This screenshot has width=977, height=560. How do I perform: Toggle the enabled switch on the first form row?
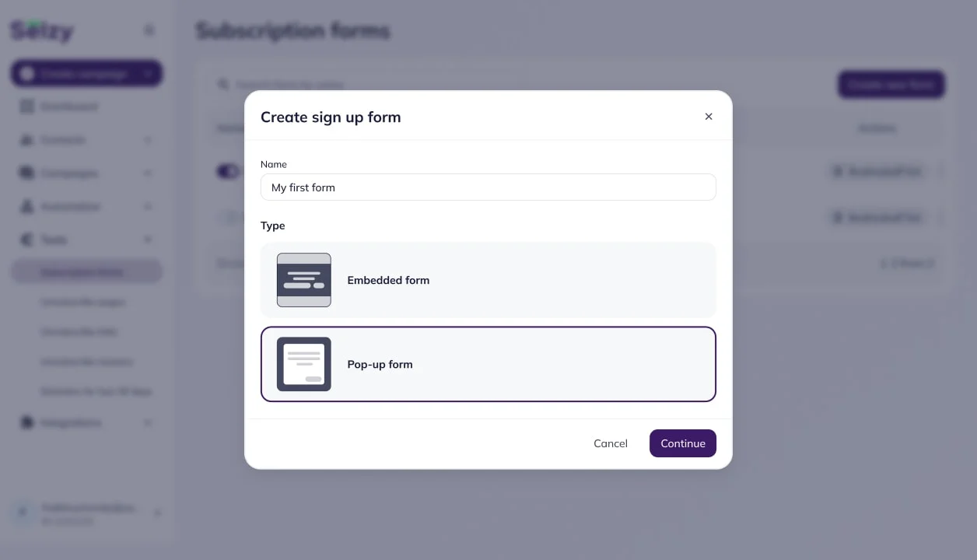point(227,171)
